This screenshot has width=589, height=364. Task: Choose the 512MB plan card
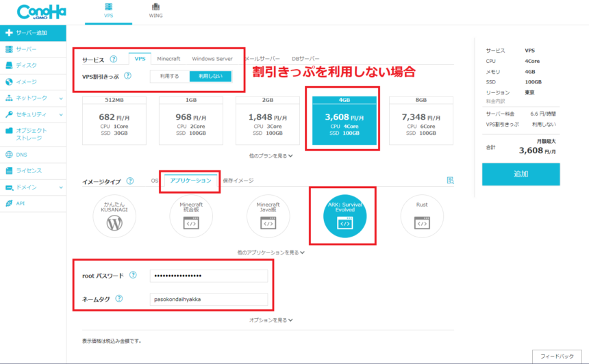coord(114,120)
